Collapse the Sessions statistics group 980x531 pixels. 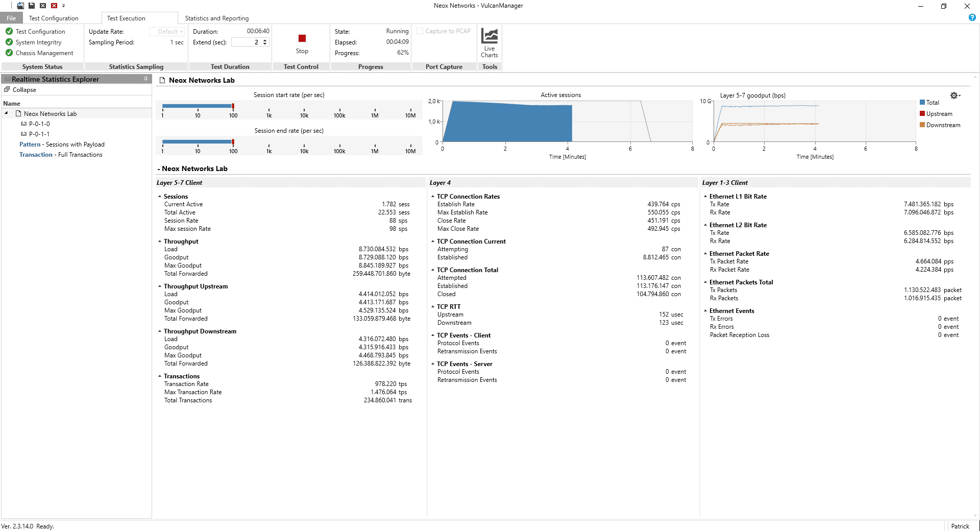coord(159,196)
